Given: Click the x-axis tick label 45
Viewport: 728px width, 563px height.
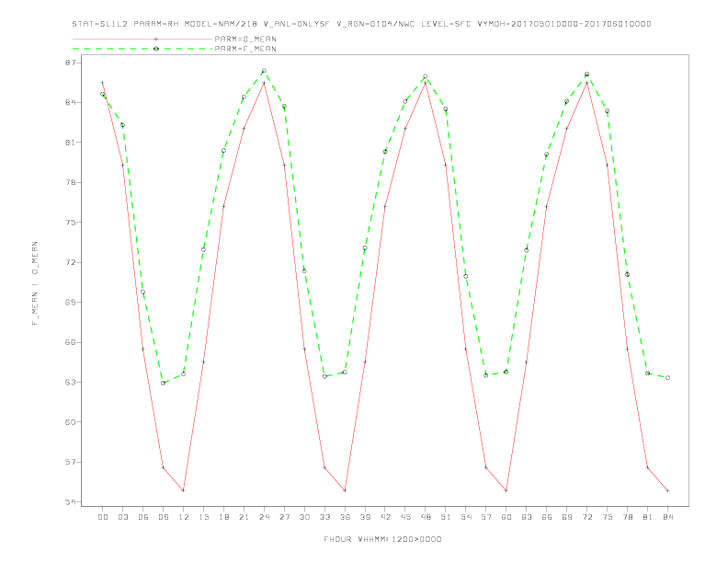Looking at the screenshot, I should pos(405,517).
